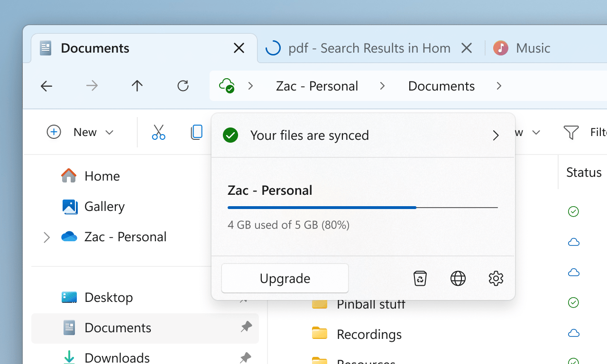The image size is (607, 364).
Task: Click the Upgrade storage button
Action: click(285, 278)
